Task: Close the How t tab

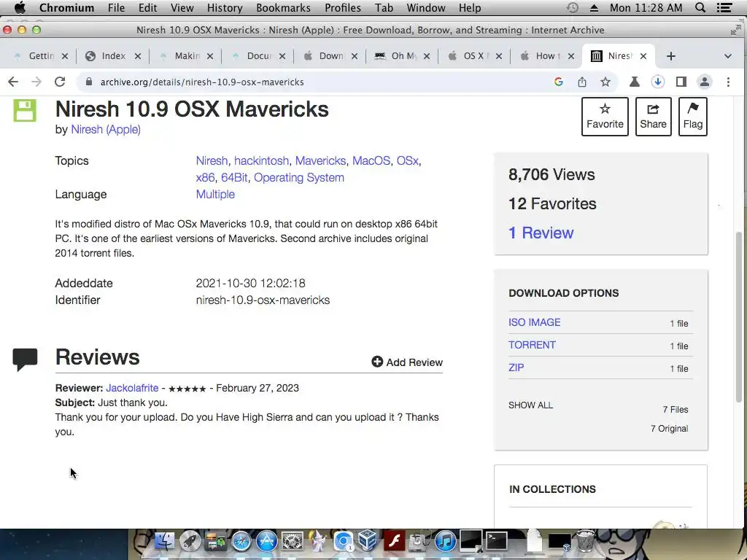Action: click(x=571, y=56)
